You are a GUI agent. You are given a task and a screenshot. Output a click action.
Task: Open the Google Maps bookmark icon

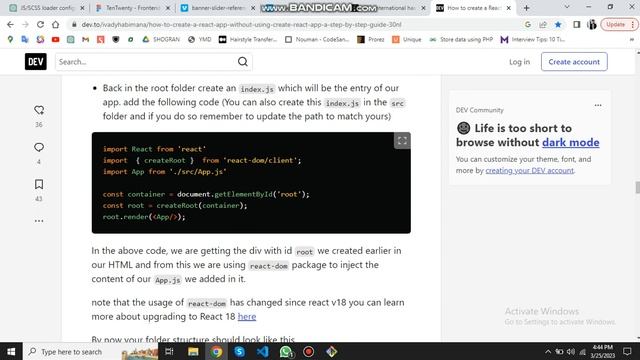point(10,40)
